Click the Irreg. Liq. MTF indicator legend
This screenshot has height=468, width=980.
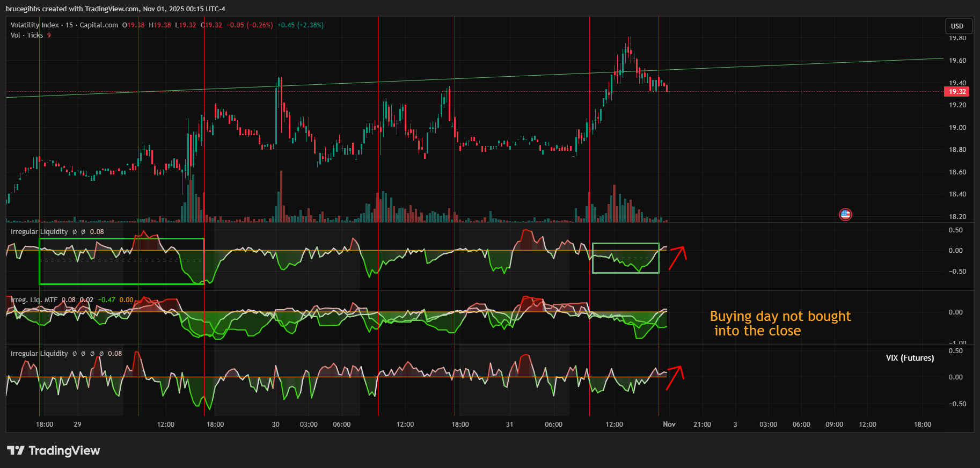point(34,300)
